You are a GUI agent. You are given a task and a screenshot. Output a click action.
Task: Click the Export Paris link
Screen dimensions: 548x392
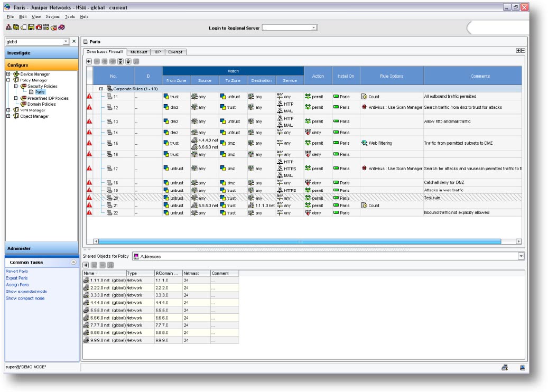click(17, 278)
